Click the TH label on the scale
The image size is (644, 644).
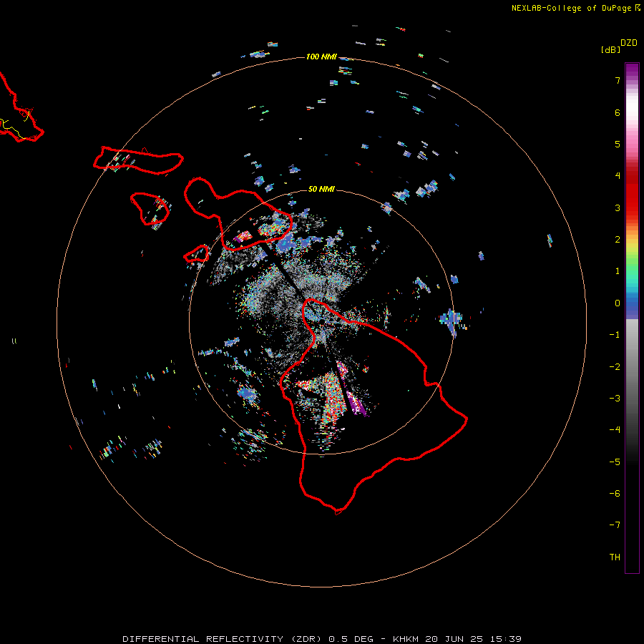click(615, 557)
